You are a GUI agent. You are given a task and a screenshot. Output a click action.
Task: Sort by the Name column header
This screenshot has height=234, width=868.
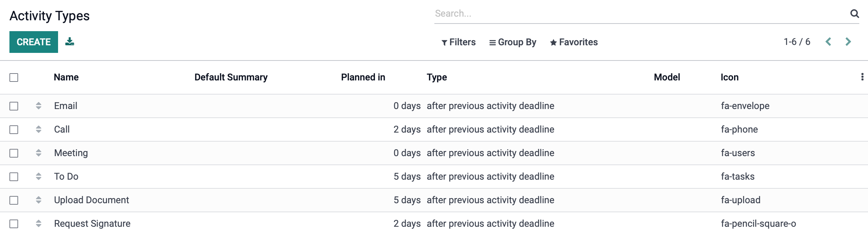pos(66,77)
